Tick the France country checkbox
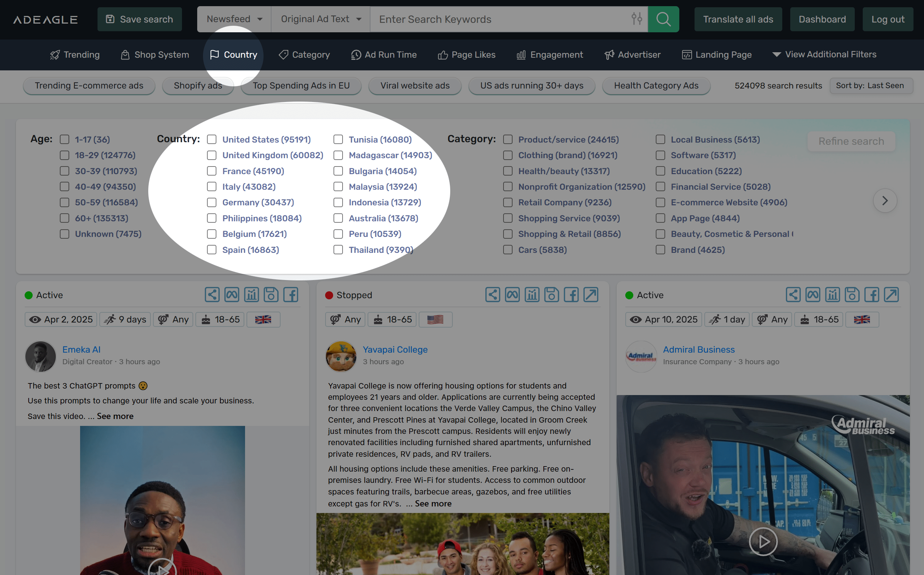The width and height of the screenshot is (924, 575). (x=212, y=171)
